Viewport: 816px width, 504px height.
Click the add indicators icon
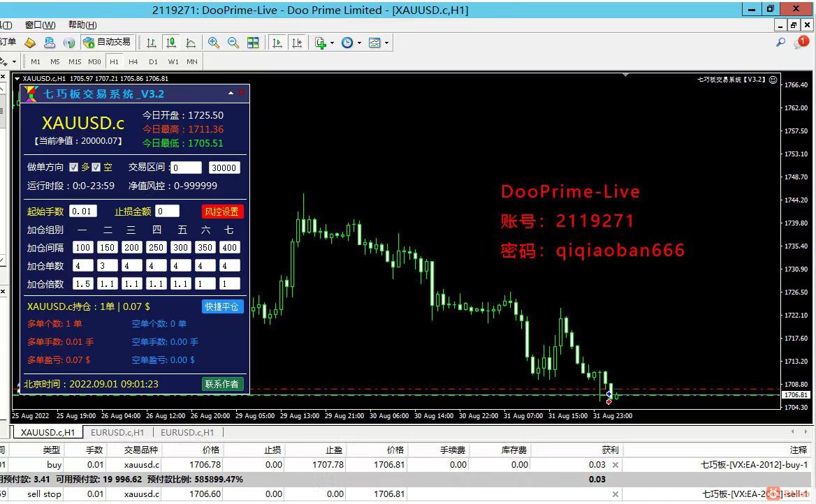click(x=321, y=43)
